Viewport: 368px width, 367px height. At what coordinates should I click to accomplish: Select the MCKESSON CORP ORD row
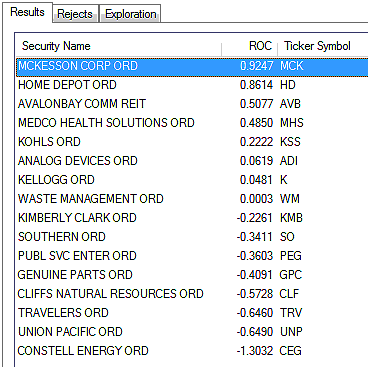[x=192, y=66]
